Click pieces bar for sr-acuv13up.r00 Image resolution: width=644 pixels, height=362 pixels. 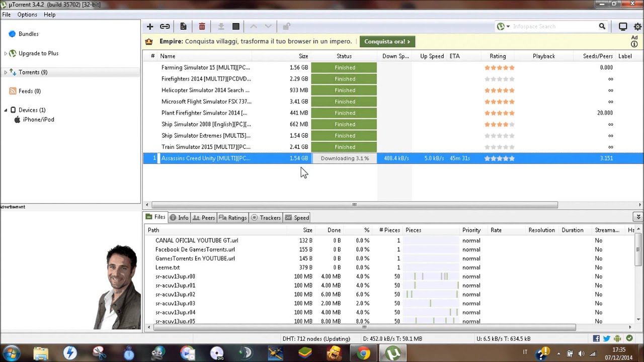pos(432,277)
